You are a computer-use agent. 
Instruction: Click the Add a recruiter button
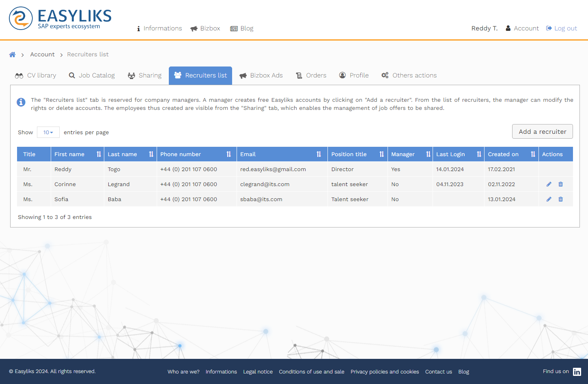pyautogui.click(x=542, y=131)
